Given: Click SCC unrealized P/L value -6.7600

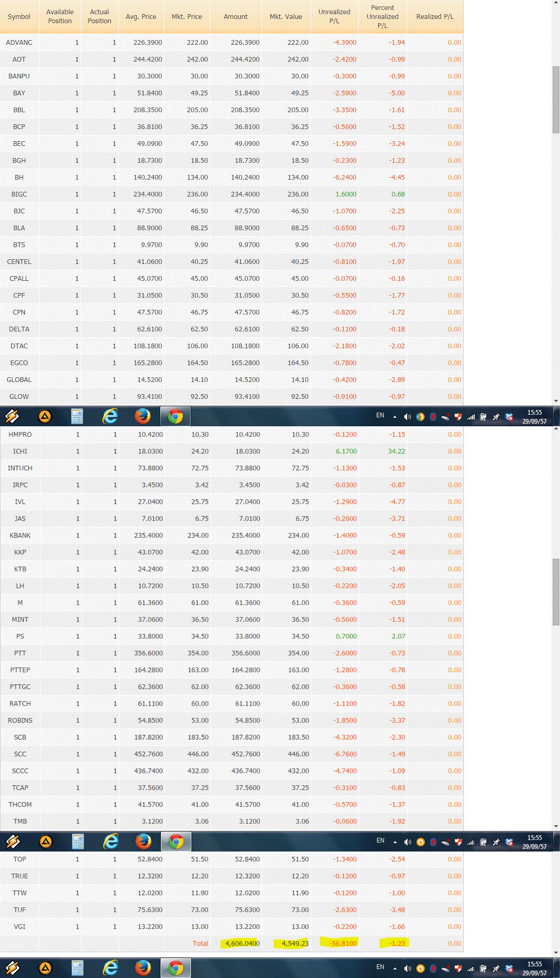Looking at the screenshot, I should [345, 754].
